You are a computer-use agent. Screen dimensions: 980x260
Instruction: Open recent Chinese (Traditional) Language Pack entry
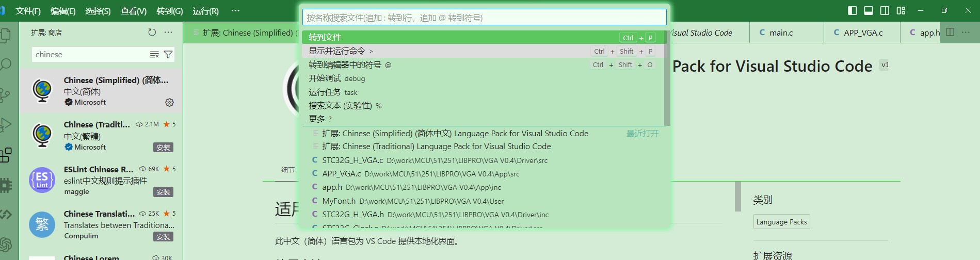point(484,147)
